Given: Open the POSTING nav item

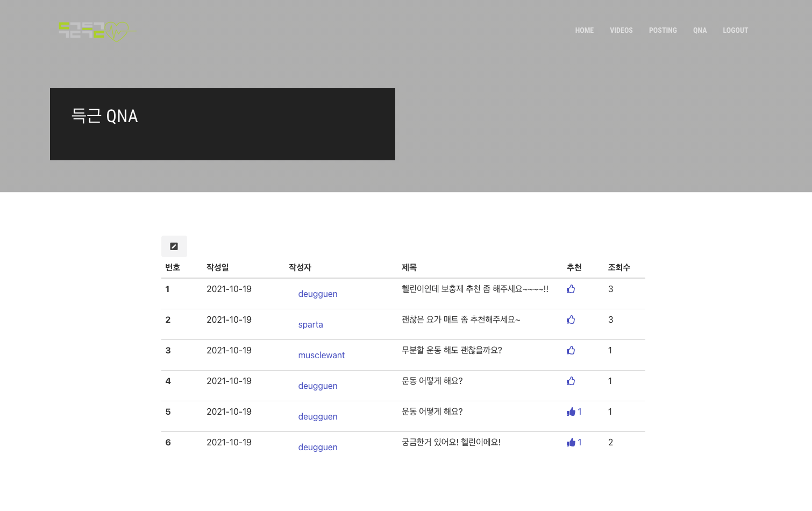Looking at the screenshot, I should click(663, 30).
